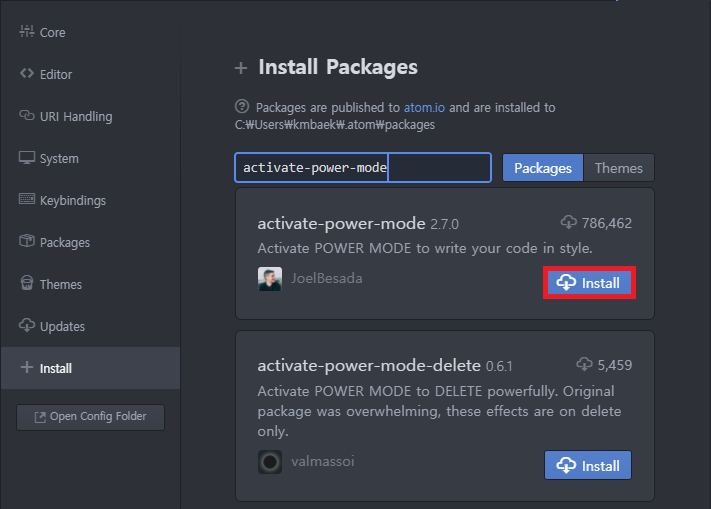
Task: Open the Core settings section
Action: (91, 32)
